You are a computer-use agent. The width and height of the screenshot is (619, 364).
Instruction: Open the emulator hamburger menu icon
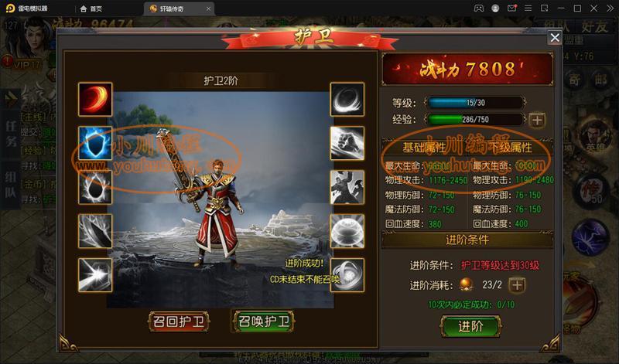(528, 8)
